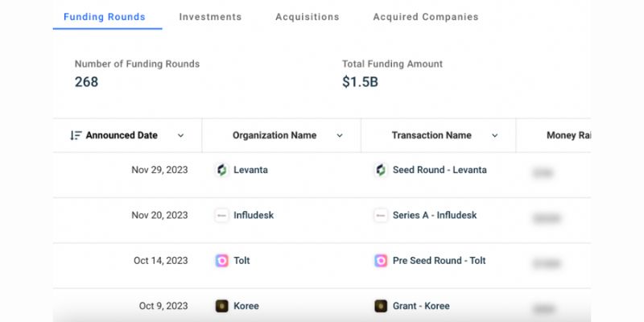Open the Announced Date column dropdown chevron
Screen dimensions: 644x322
(180, 135)
